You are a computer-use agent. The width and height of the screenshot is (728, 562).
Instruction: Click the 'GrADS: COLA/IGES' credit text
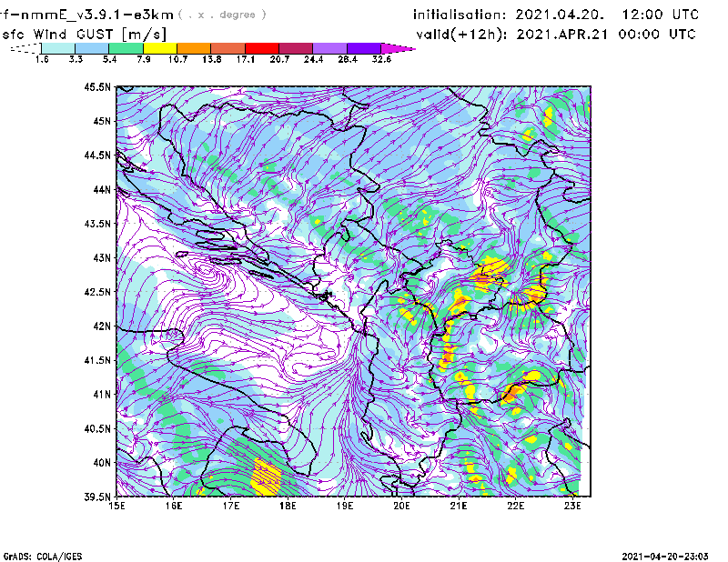(x=43, y=557)
